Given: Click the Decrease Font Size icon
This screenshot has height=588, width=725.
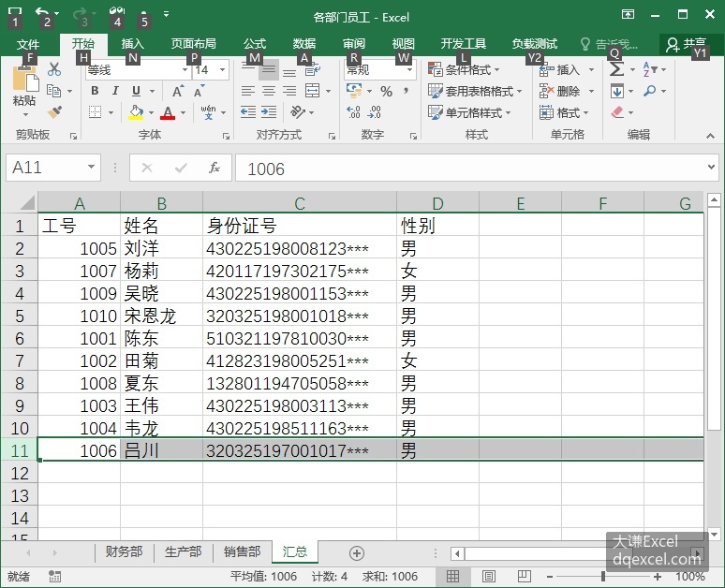Looking at the screenshot, I should 199,91.
